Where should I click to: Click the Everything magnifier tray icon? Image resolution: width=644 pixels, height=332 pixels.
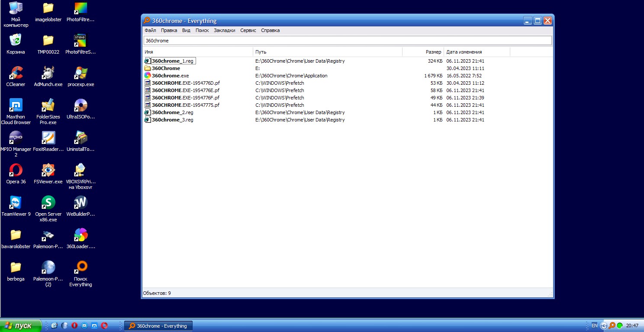pyautogui.click(x=612, y=326)
